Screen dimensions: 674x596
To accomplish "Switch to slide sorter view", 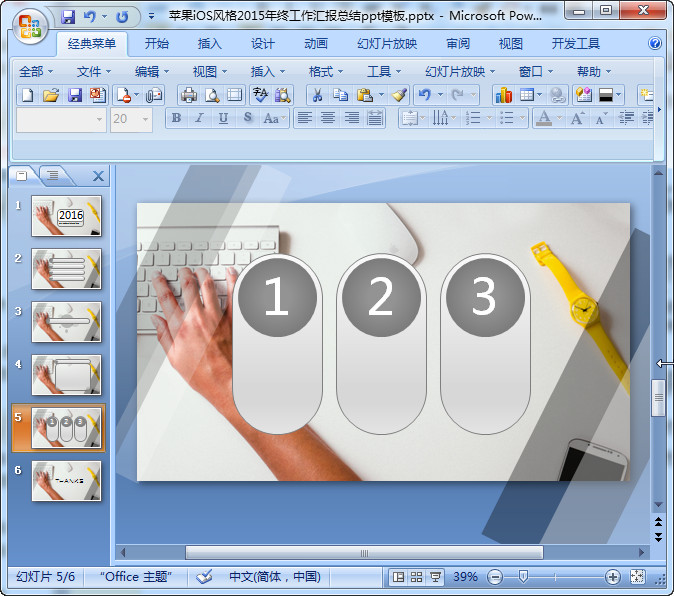I will pyautogui.click(x=417, y=577).
